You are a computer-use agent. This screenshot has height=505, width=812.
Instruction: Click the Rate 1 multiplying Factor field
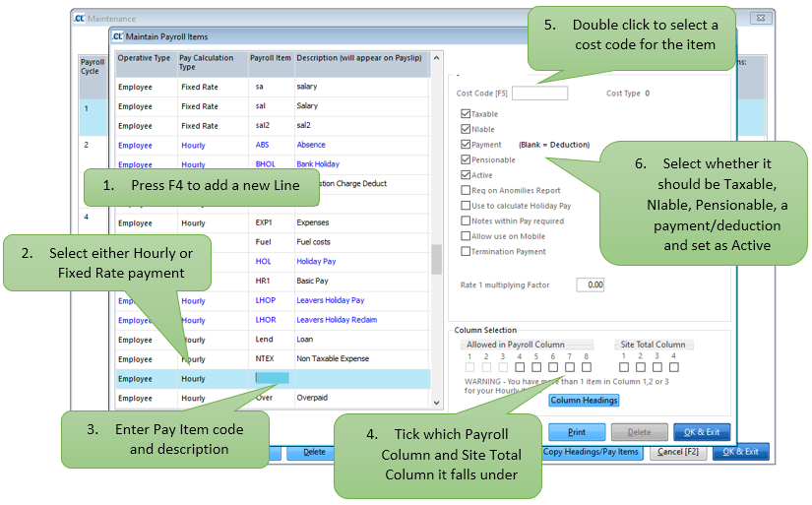590,284
